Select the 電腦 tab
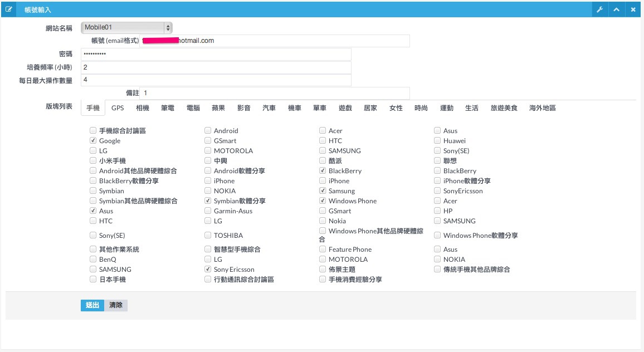This screenshot has width=644, height=352. 193,108
